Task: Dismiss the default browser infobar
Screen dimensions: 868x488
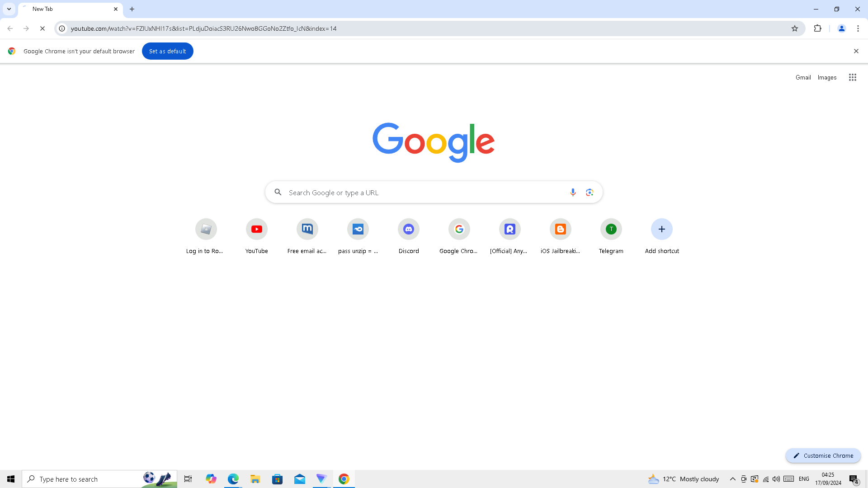Action: 856,51
